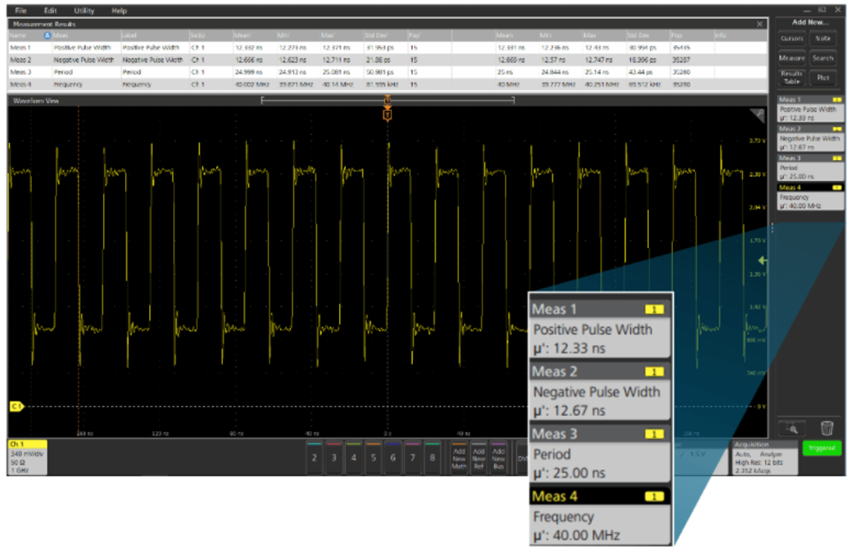Click the trigger position marker T
865x554 pixels.
click(x=387, y=115)
